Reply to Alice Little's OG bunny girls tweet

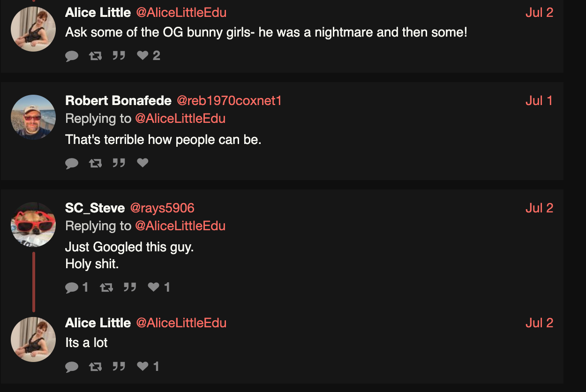pyautogui.click(x=72, y=56)
